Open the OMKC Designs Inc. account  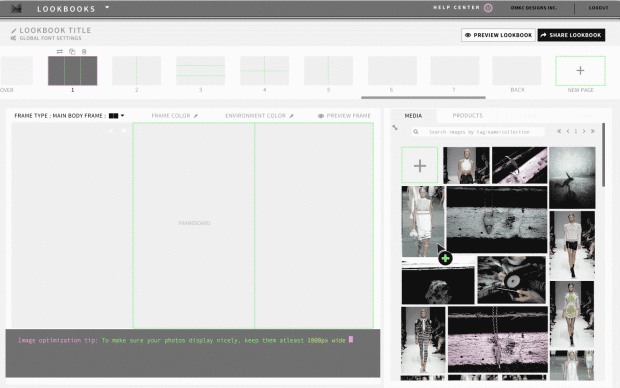[x=533, y=8]
